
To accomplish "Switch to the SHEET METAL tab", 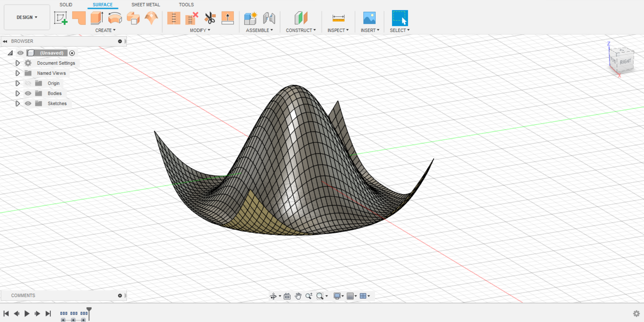I will pyautogui.click(x=145, y=5).
